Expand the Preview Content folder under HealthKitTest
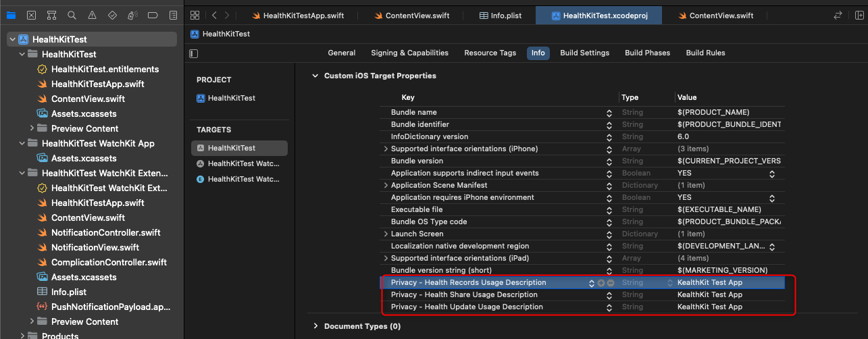 click(32, 129)
